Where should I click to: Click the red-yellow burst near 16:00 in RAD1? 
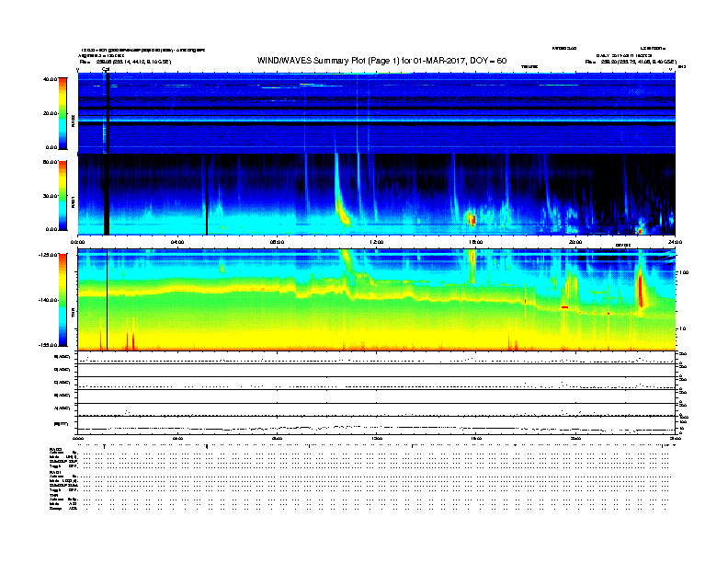pos(472,218)
